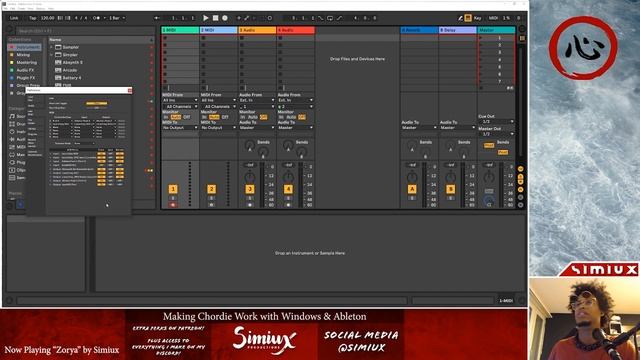Select the 1 MIDI track header
The image size is (640, 360).
180,30
